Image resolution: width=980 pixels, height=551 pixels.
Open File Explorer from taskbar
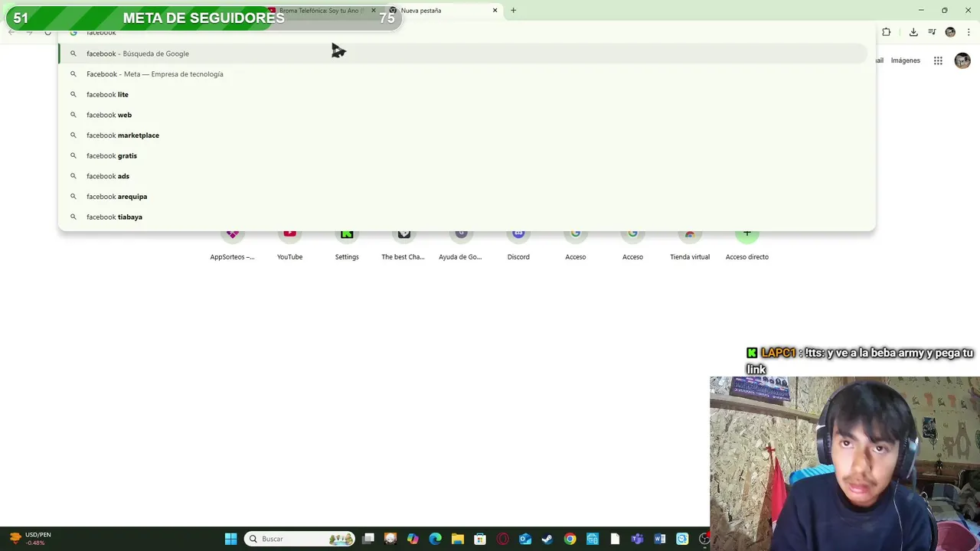pyautogui.click(x=457, y=539)
